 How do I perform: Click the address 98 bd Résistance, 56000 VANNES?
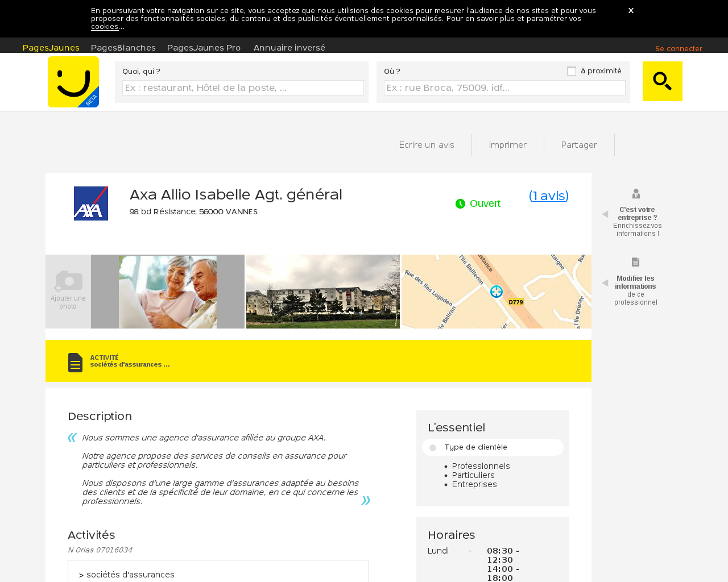click(x=193, y=212)
